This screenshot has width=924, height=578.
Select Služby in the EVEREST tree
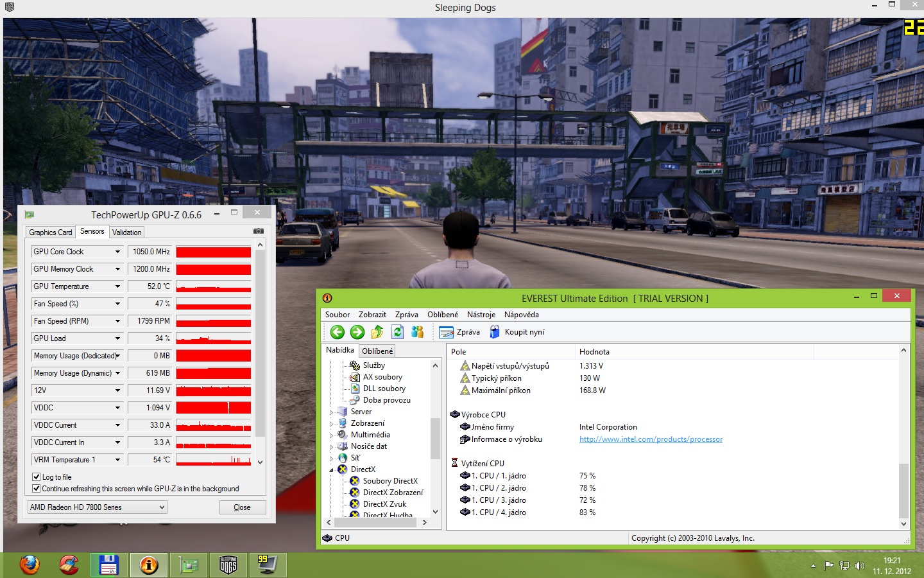(x=374, y=365)
